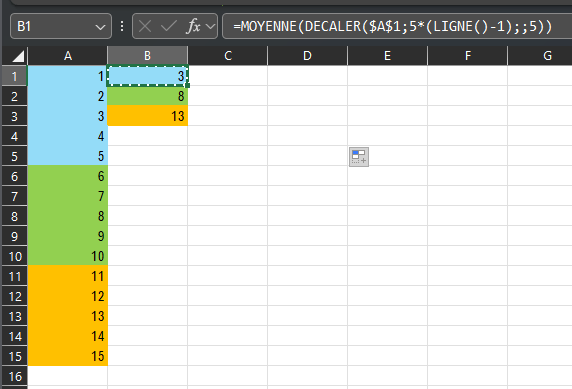Select row 16 header

(x=14, y=376)
